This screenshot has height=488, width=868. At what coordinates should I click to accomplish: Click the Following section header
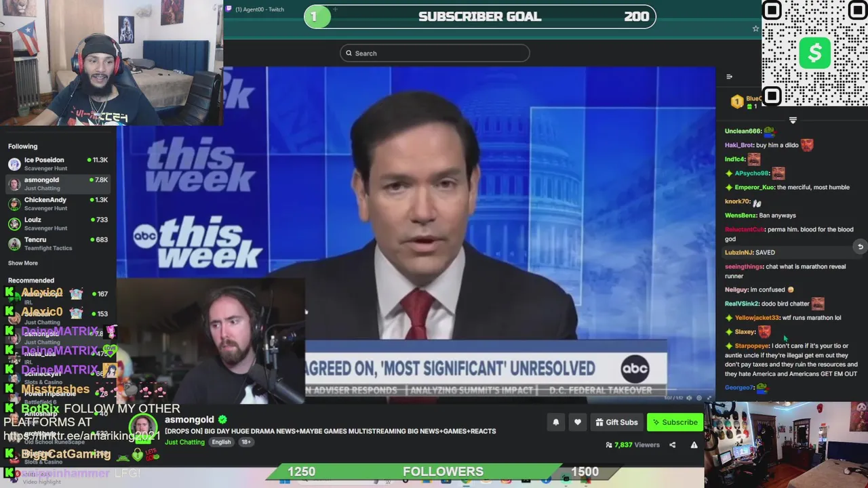click(22, 146)
